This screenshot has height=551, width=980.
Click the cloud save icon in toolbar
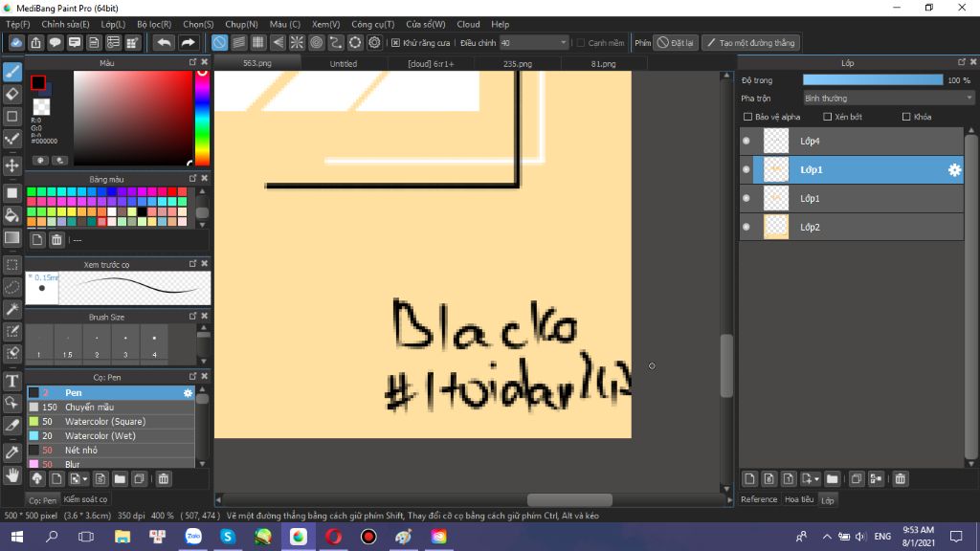(16, 42)
